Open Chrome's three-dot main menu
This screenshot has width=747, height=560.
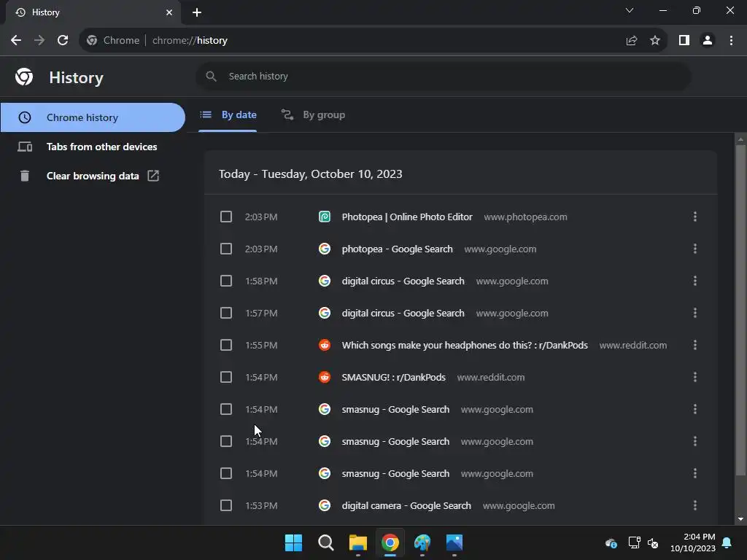[731, 41]
